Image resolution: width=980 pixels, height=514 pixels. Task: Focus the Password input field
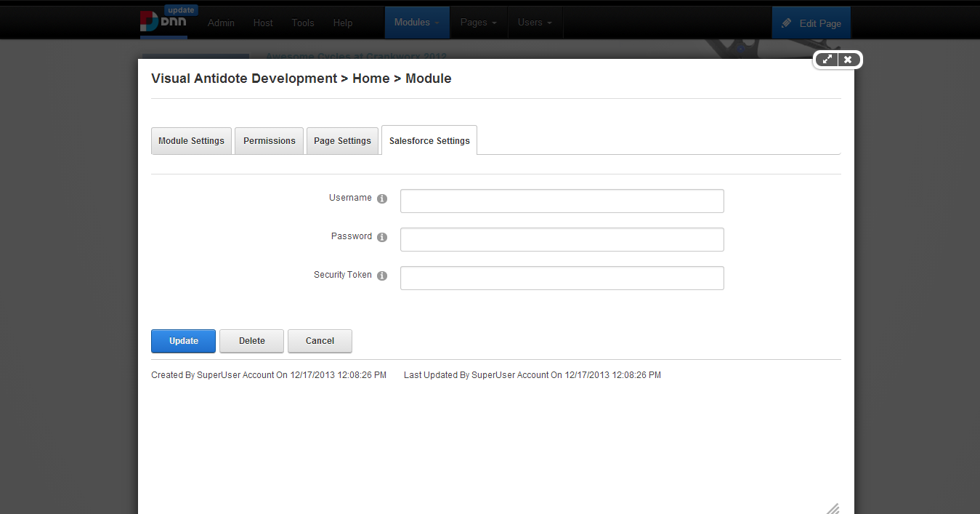click(562, 239)
